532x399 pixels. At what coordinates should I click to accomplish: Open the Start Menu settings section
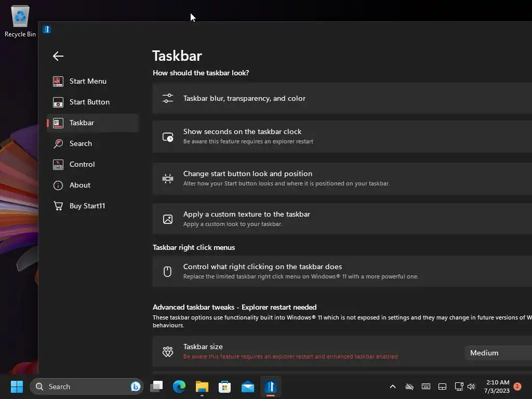[92, 81]
